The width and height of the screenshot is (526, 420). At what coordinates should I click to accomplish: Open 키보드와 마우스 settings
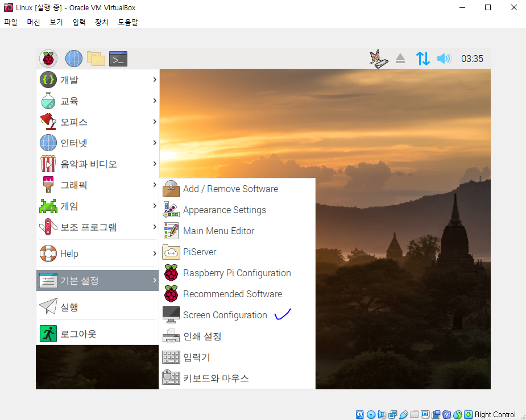pyautogui.click(x=237, y=379)
